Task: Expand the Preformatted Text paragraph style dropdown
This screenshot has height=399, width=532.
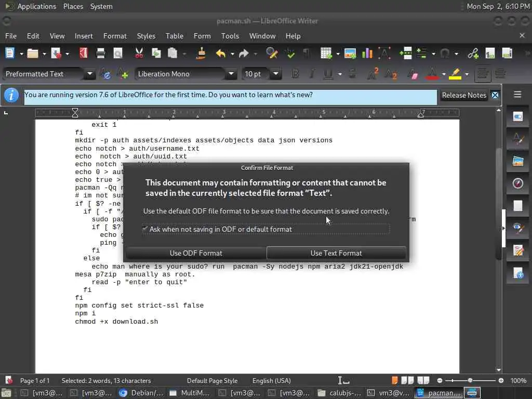Action: 90,74
